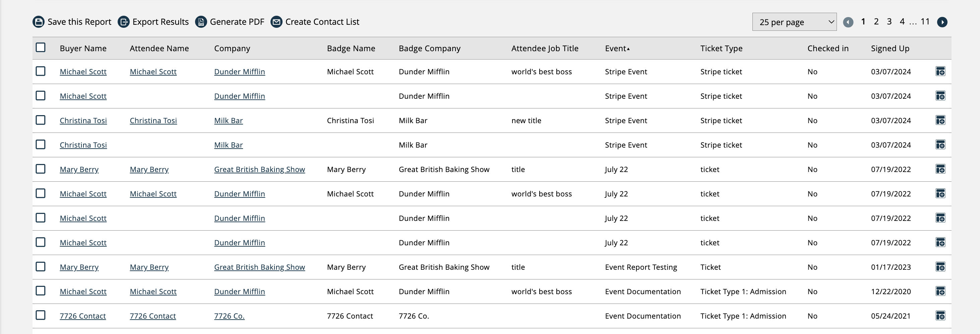This screenshot has height=334, width=980.
Task: Open the 25 per page dropdown
Action: [x=794, y=22]
